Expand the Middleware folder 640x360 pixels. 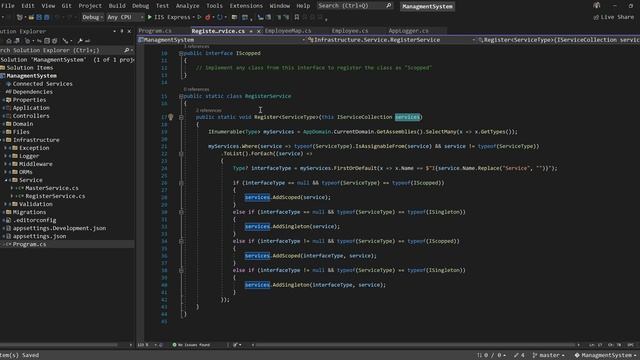(6, 164)
